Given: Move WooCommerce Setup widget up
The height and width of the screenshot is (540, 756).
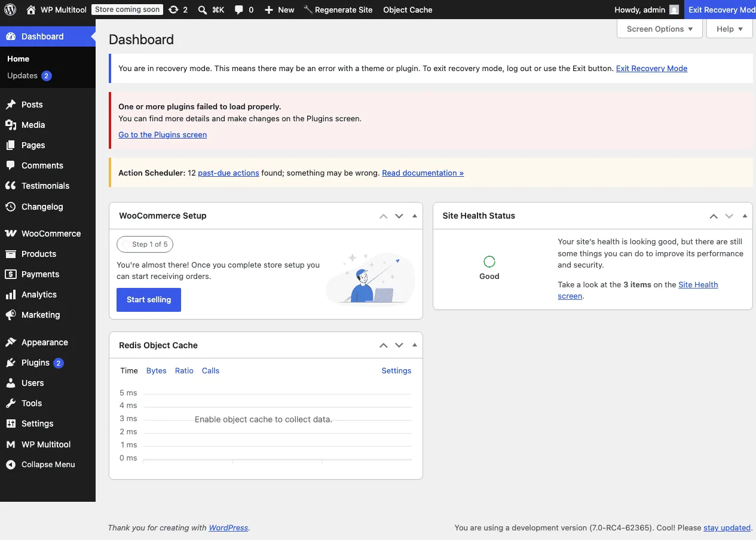Looking at the screenshot, I should pos(384,216).
